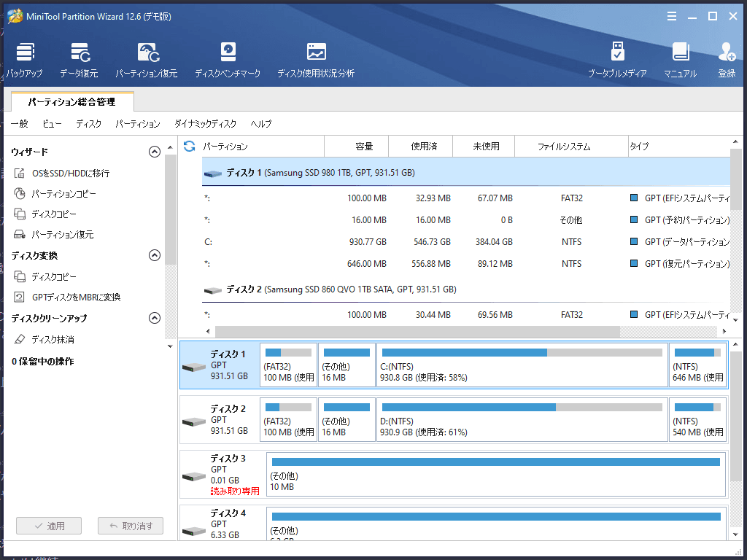Launch データ復元 data recovery

(x=79, y=60)
